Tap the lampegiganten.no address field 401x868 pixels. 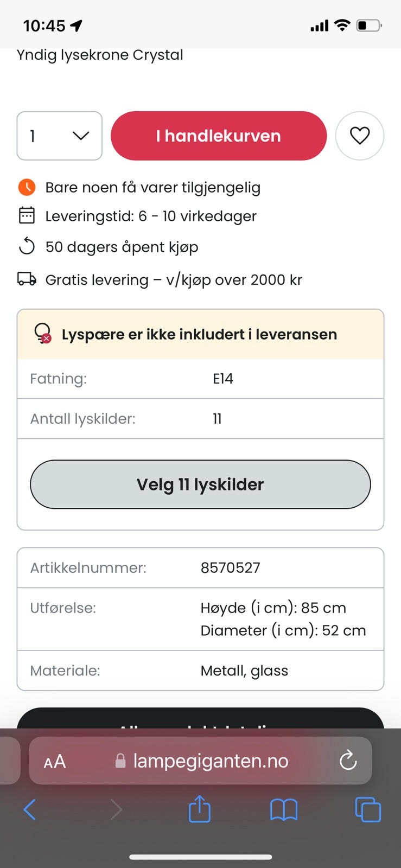point(200,761)
